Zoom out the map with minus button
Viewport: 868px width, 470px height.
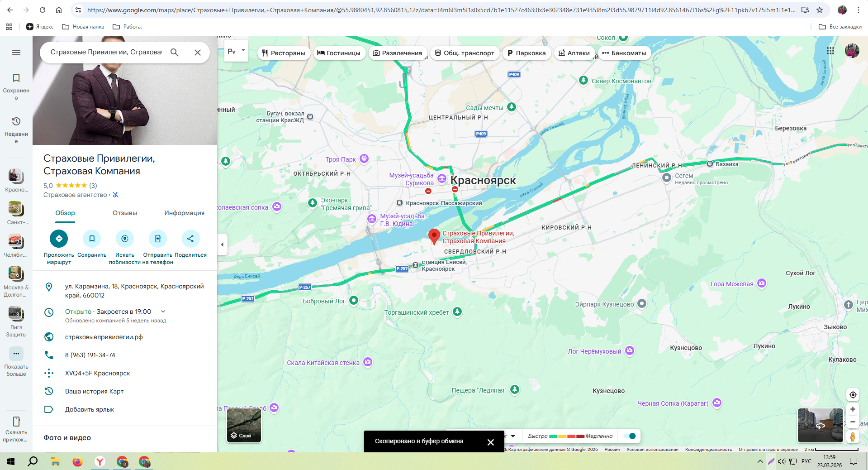tap(853, 422)
